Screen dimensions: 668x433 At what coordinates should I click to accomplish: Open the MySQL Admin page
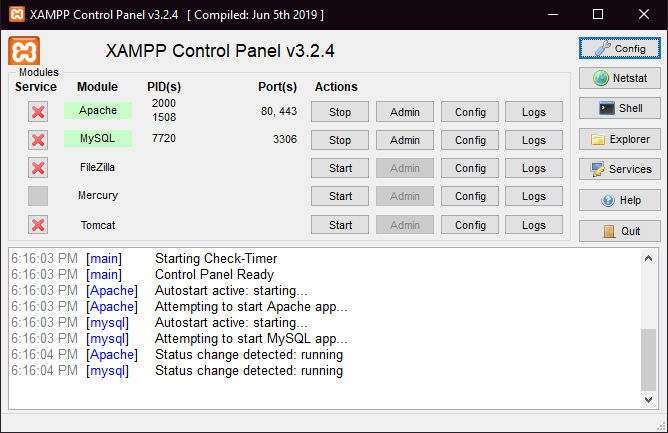(x=405, y=140)
